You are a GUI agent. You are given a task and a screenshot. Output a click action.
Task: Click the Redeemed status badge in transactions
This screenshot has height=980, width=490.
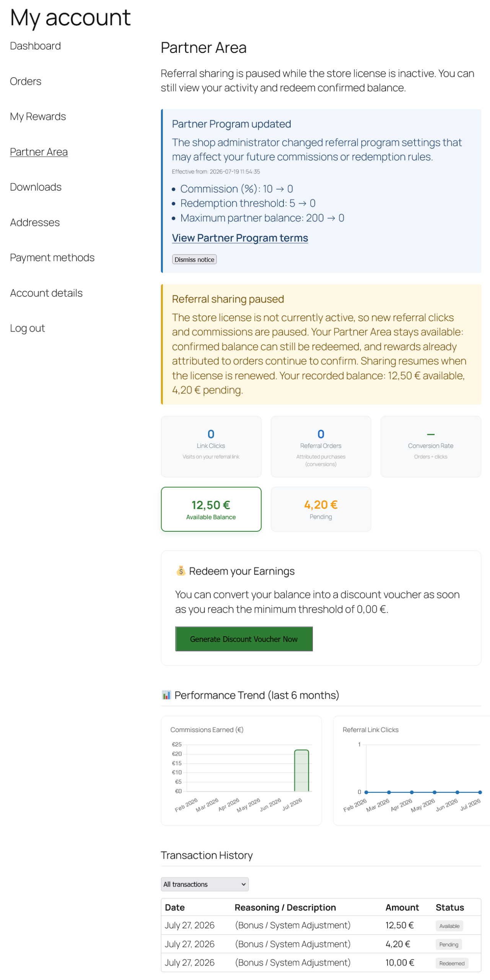[452, 963]
